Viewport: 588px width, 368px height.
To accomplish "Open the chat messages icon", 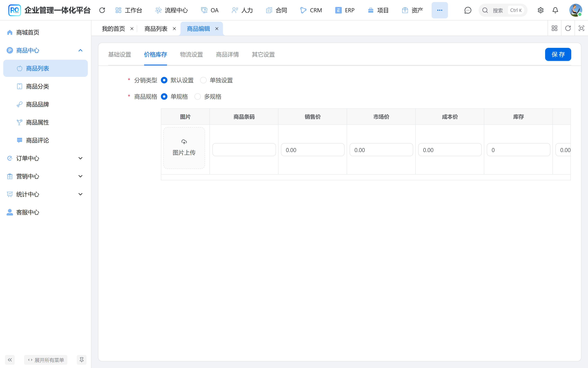I will tap(468, 10).
